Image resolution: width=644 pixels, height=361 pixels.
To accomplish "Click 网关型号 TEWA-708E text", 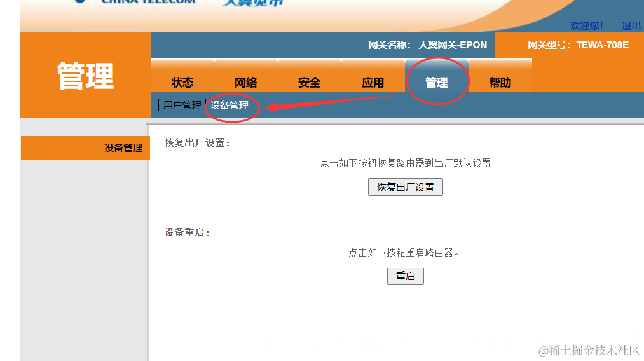I will 578,44.
